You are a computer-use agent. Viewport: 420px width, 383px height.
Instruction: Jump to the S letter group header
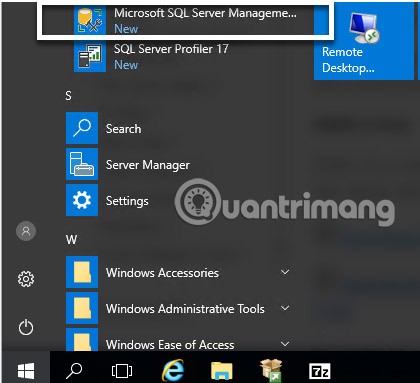pyautogui.click(x=68, y=96)
